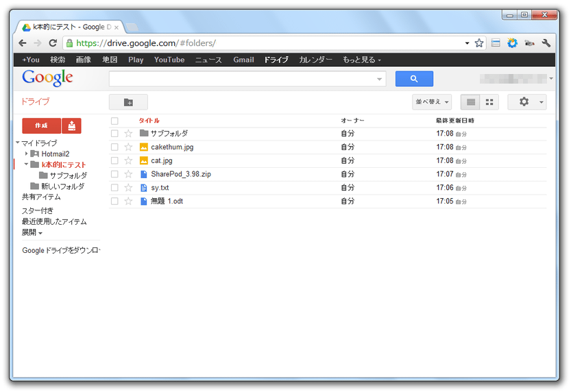The width and height of the screenshot is (571, 392).
Task: Star the sy.txt file
Action: coord(128,188)
